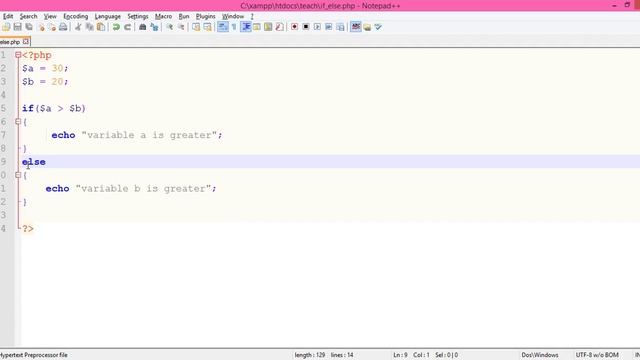Viewport: 640px width, 360px height.
Task: Click "Hypertext Preprocessor file" in status bar
Action: [34, 355]
